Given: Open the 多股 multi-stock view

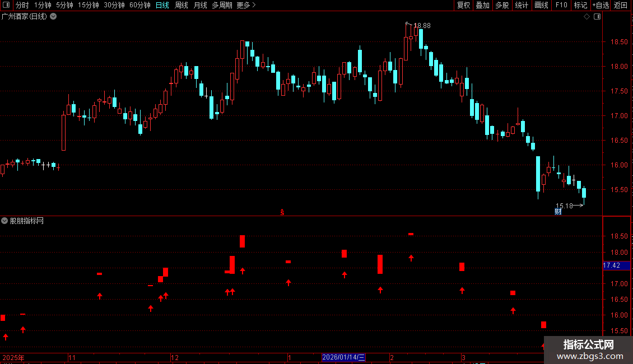Looking at the screenshot, I should tap(502, 5).
